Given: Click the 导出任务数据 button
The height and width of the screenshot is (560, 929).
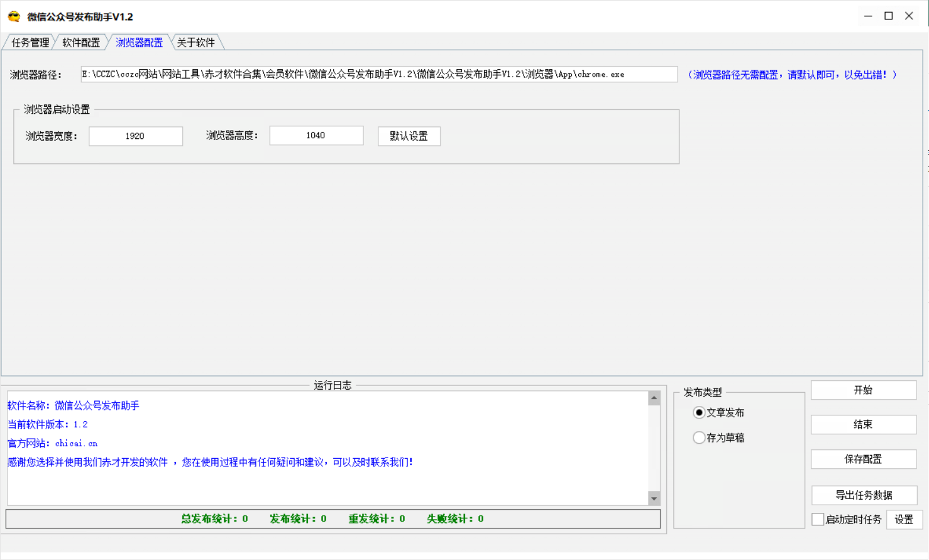Looking at the screenshot, I should [864, 495].
